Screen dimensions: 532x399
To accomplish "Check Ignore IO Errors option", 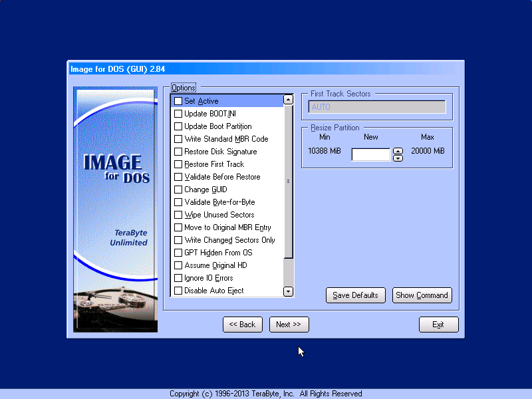I will (x=178, y=278).
